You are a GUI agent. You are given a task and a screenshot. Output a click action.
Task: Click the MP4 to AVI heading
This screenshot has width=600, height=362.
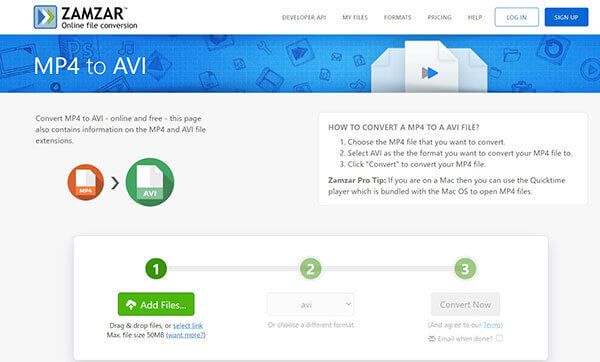90,66
